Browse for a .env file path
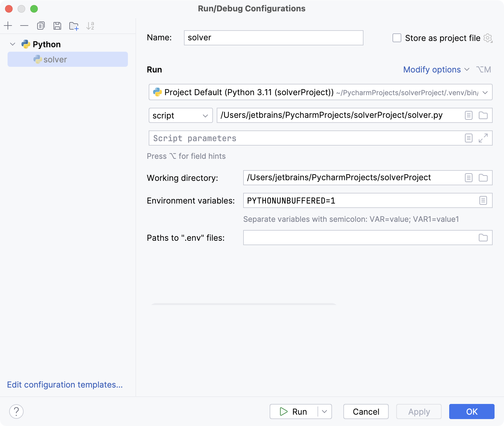This screenshot has height=426, width=504. coord(483,238)
